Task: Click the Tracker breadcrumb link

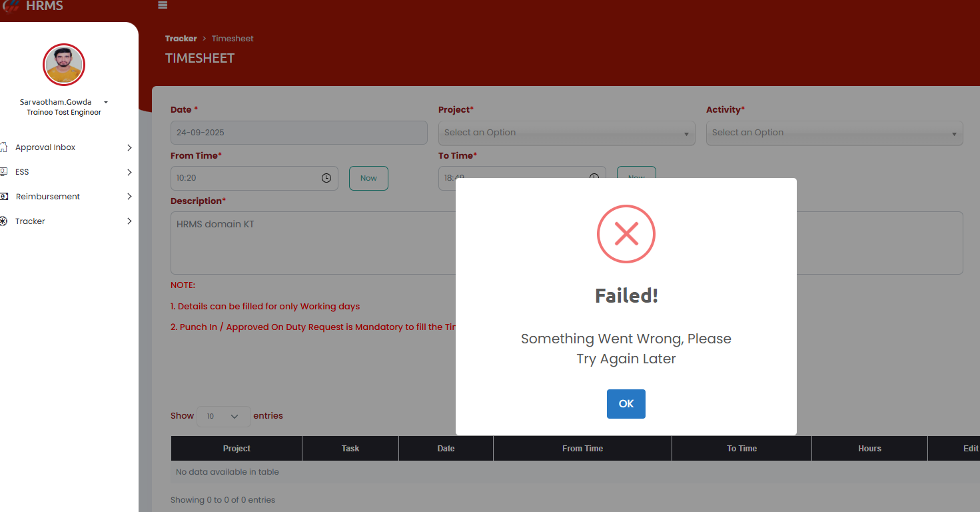Action: 181,39
